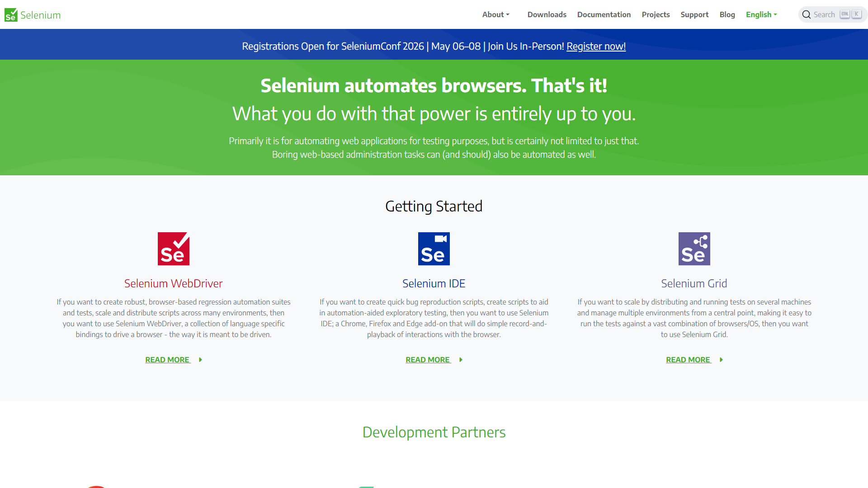The image size is (868, 488).
Task: Navigate to the Documentation menu item
Action: [604, 14]
